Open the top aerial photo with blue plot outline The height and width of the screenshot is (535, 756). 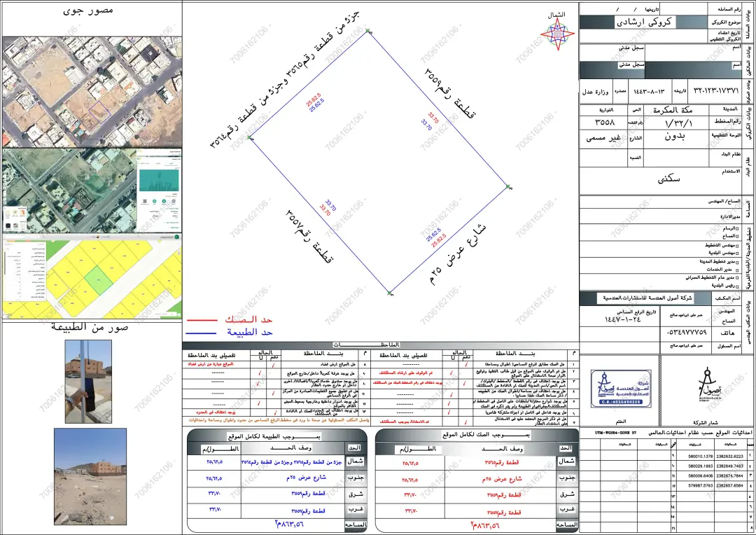tap(92, 91)
